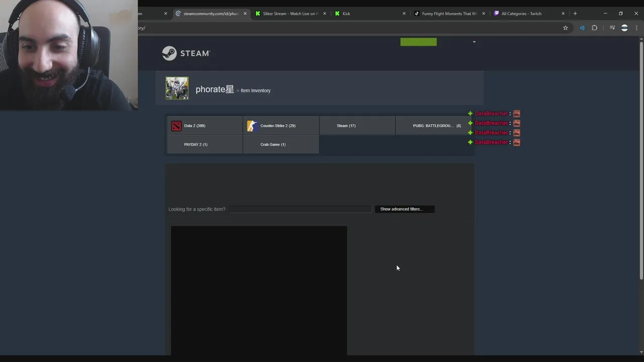This screenshot has height=362, width=644.
Task: Close the Kick browser tab
Action: (404, 14)
